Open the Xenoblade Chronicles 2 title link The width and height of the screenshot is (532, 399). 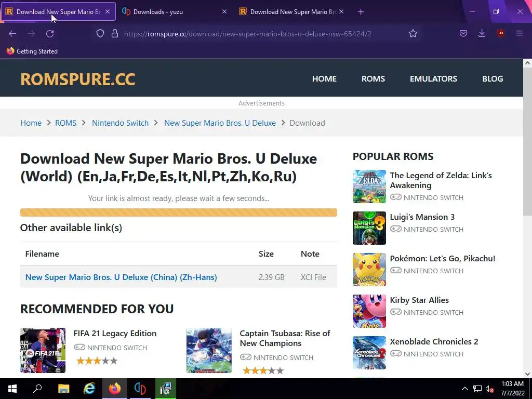point(434,342)
